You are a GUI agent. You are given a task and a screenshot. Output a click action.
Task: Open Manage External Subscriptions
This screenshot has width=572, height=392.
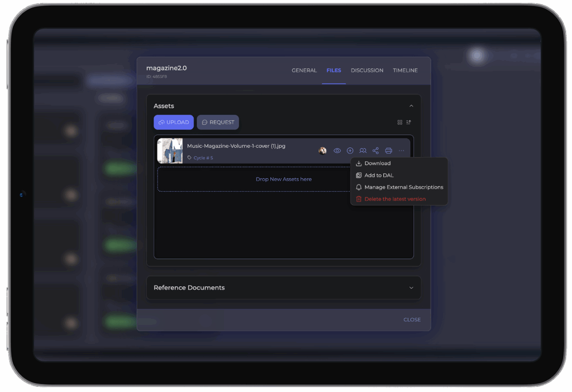point(399,187)
